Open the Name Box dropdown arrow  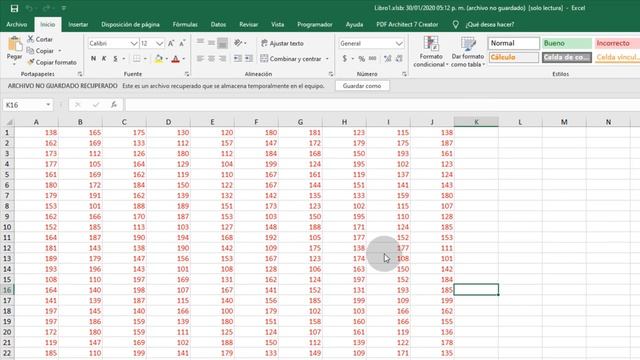click(x=48, y=105)
